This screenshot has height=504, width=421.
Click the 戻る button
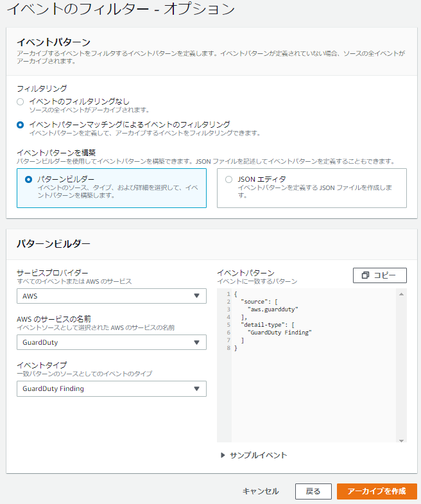(313, 491)
